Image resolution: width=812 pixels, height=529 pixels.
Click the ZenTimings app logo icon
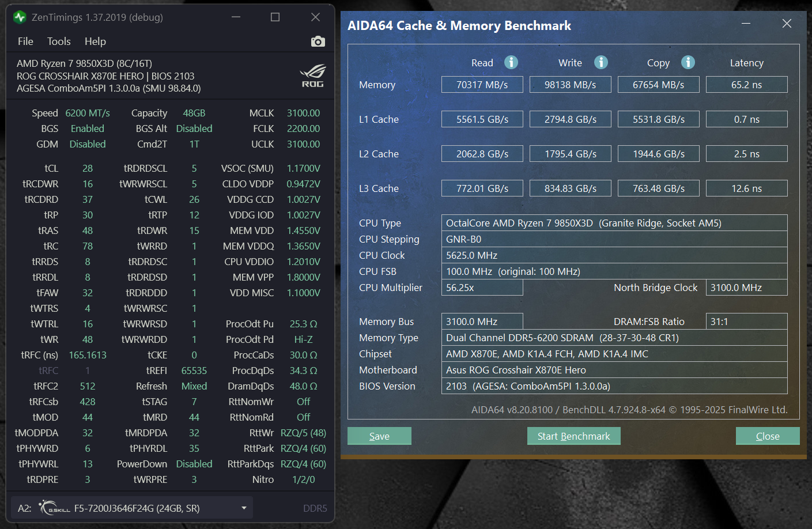tap(20, 17)
